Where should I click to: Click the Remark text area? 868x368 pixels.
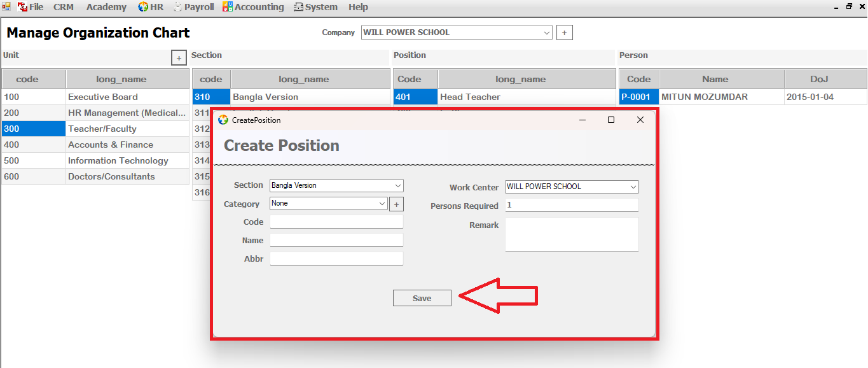tap(572, 235)
